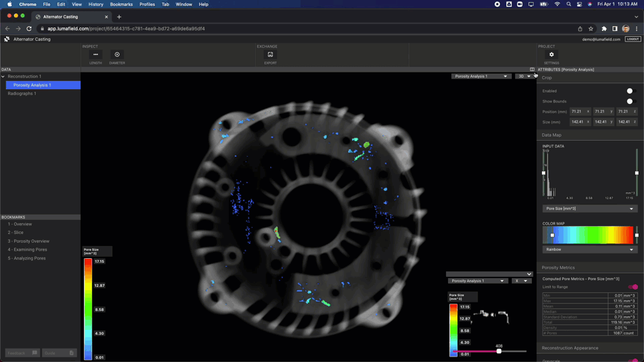644x362 pixels.
Task: Select the Diameter inspection tool
Action: pyautogui.click(x=117, y=54)
